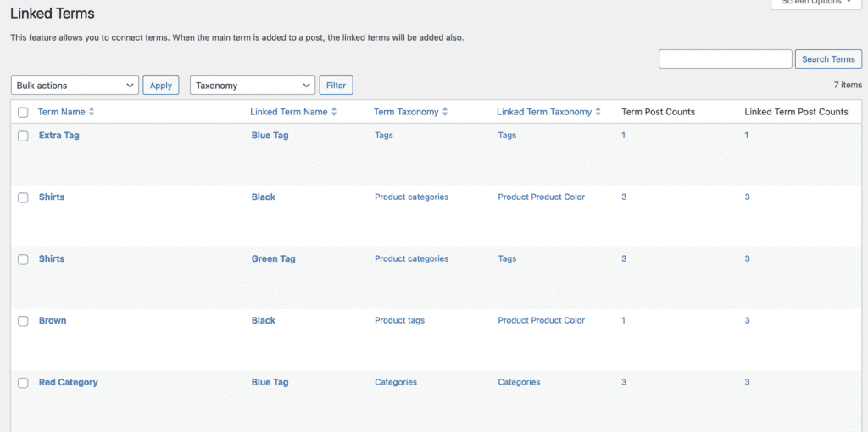Click the 7 items count text
The width and height of the screenshot is (868, 432).
pyautogui.click(x=848, y=86)
